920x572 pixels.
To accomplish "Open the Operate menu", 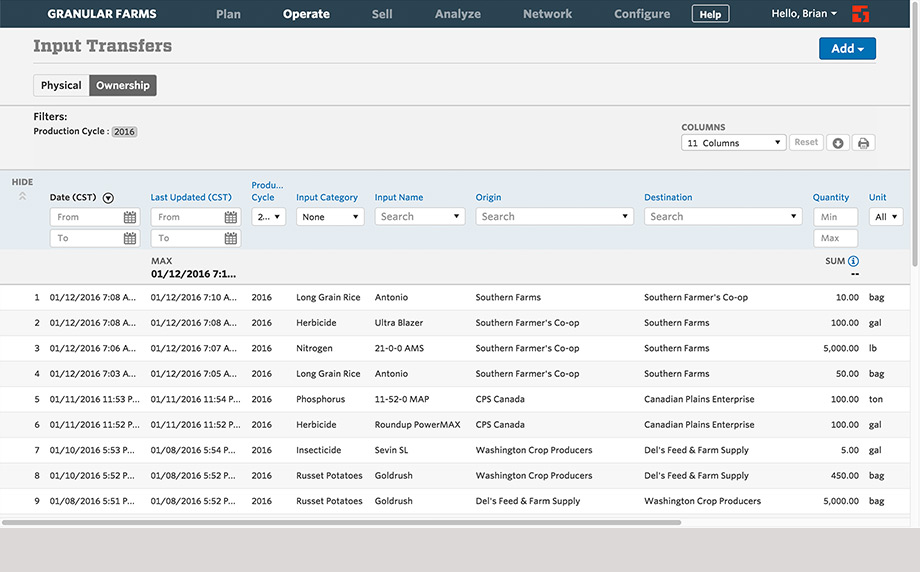I will coord(306,14).
